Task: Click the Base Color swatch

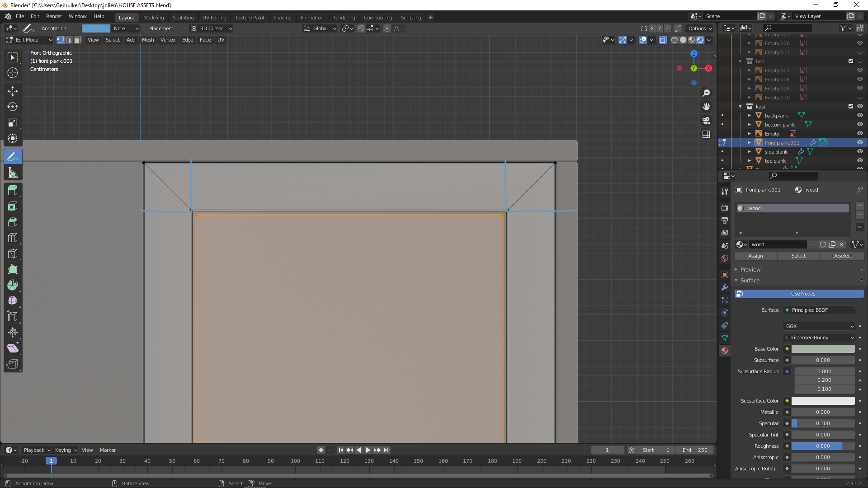Action: pos(823,349)
